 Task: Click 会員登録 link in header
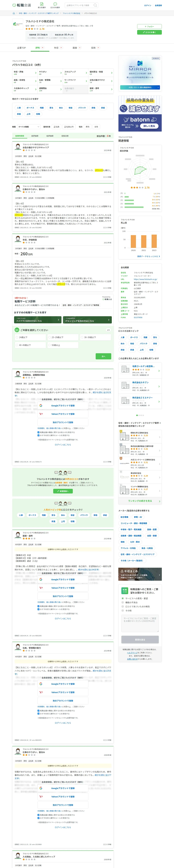tap(158, 5)
